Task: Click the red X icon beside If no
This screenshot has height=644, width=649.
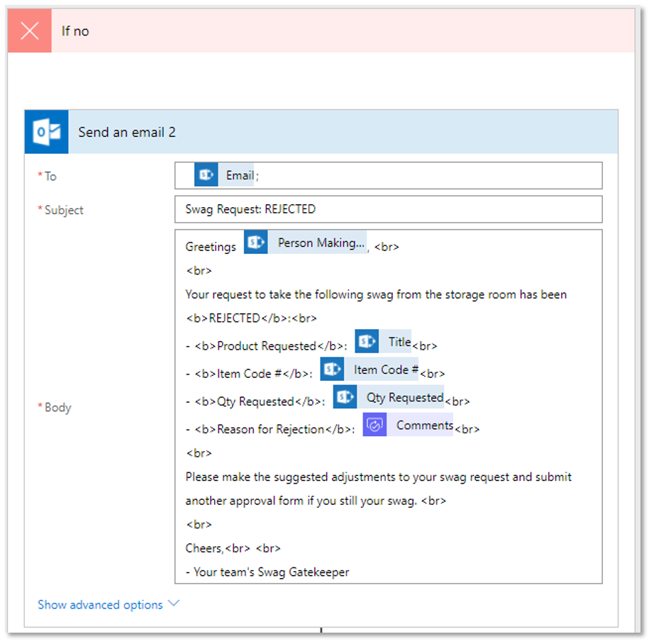Action: pos(30,31)
